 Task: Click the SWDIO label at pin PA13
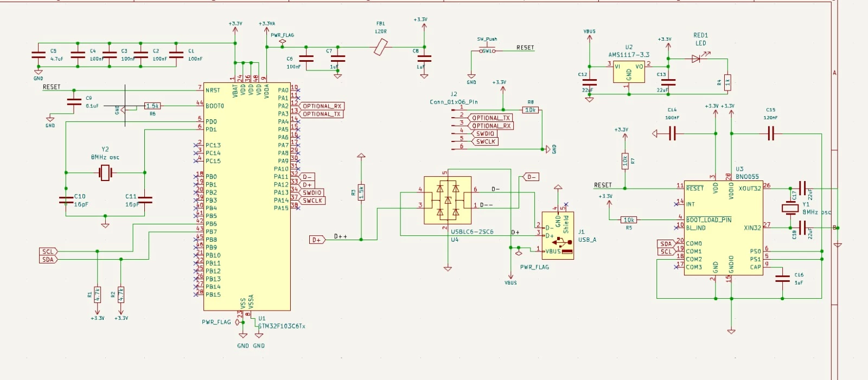click(312, 192)
